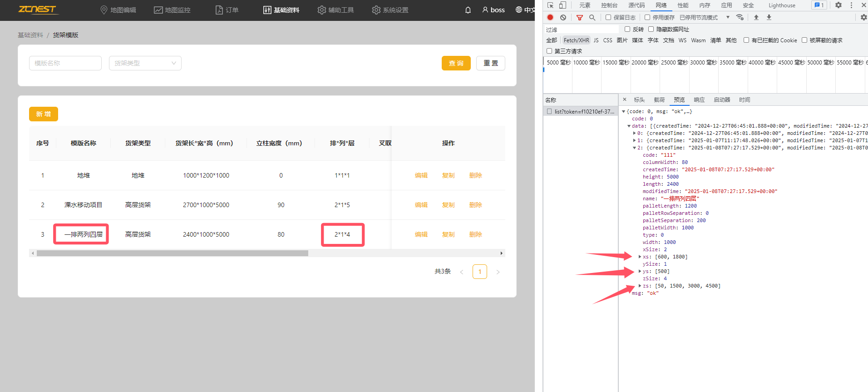
Task: Check 有已拦截的 Cookie checkbox
Action: 746,40
